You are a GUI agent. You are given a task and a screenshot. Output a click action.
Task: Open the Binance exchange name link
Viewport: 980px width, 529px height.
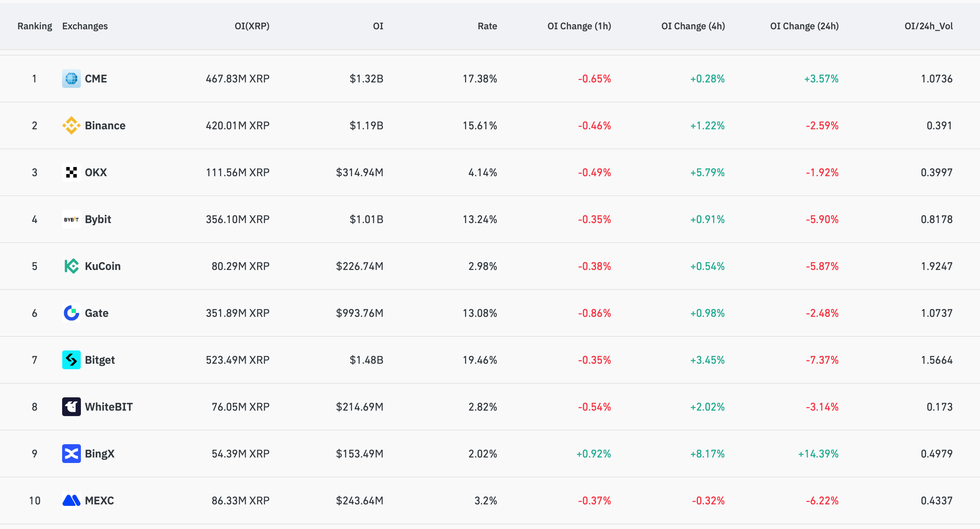point(105,125)
